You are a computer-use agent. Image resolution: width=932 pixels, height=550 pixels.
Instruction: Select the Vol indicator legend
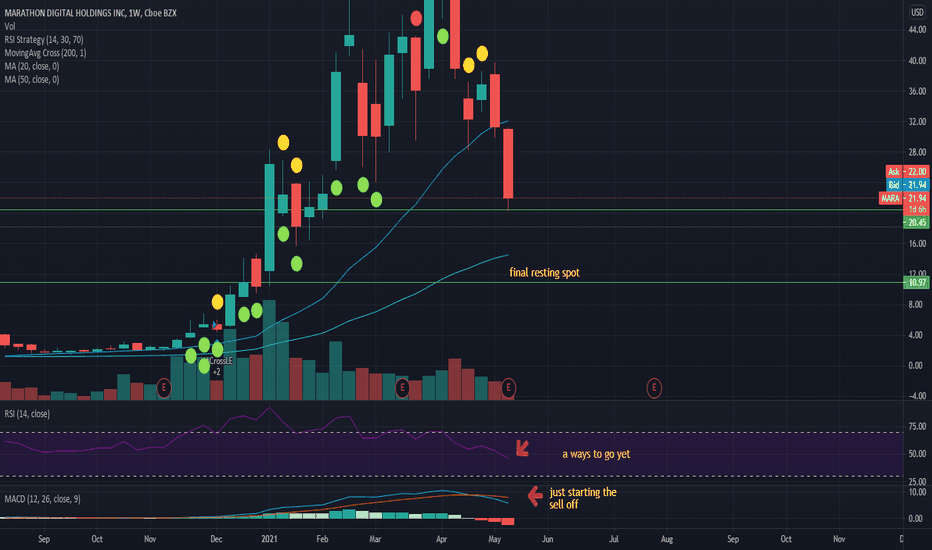pyautogui.click(x=10, y=26)
